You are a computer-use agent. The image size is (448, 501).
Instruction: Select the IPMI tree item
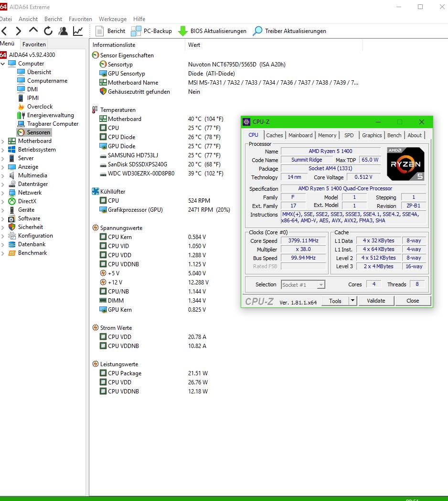[x=33, y=98]
